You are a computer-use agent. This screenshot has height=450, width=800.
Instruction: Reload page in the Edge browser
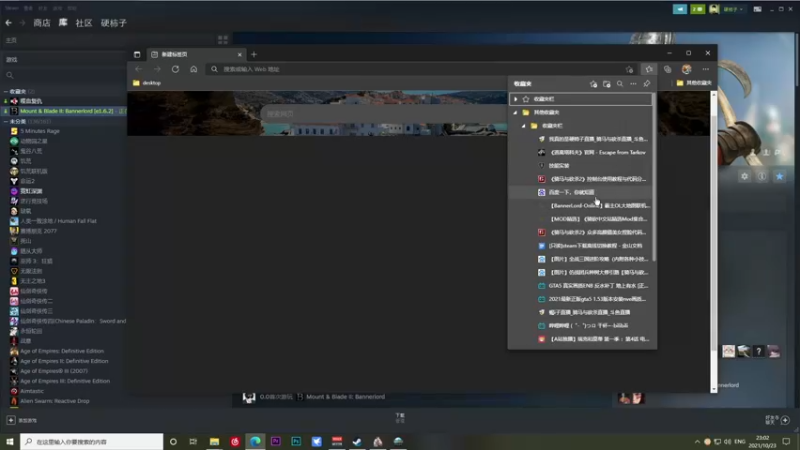175,69
